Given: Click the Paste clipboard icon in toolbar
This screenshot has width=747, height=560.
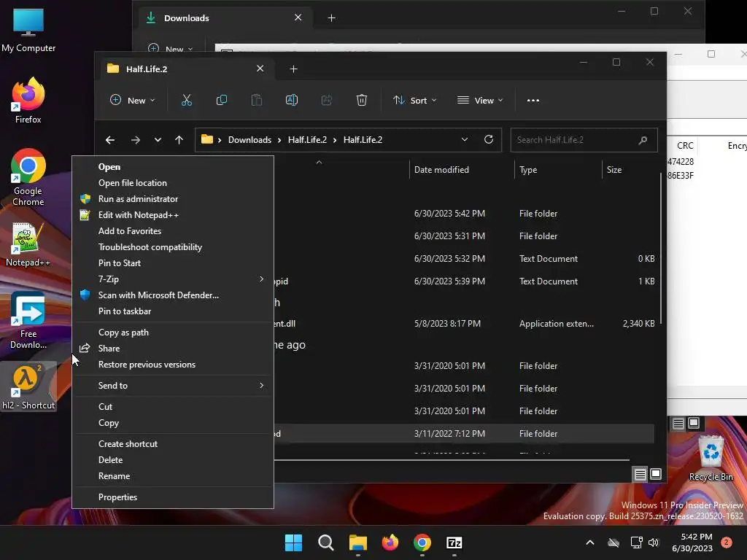Looking at the screenshot, I should coord(257,100).
